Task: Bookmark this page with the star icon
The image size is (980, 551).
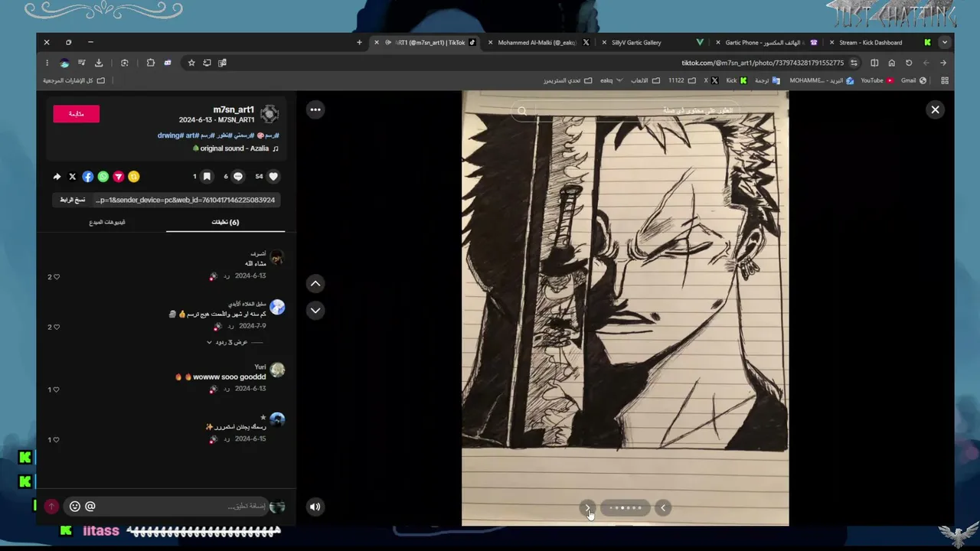Action: 191,63
